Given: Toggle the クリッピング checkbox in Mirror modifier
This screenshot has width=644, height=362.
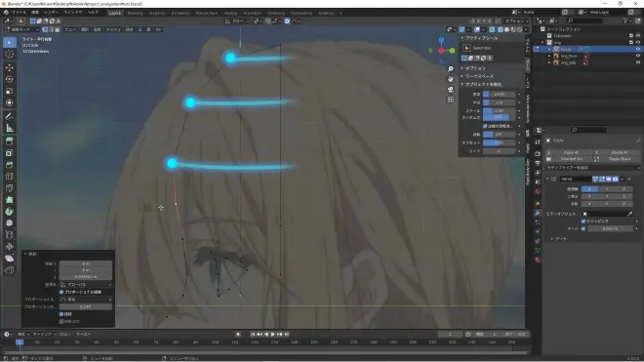Looking at the screenshot, I should tap(584, 221).
